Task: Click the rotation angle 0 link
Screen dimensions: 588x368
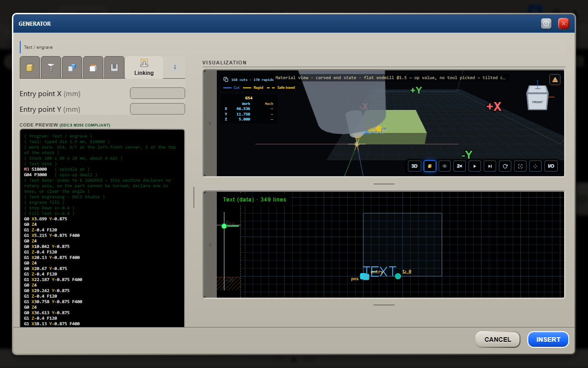Action: pos(407,271)
